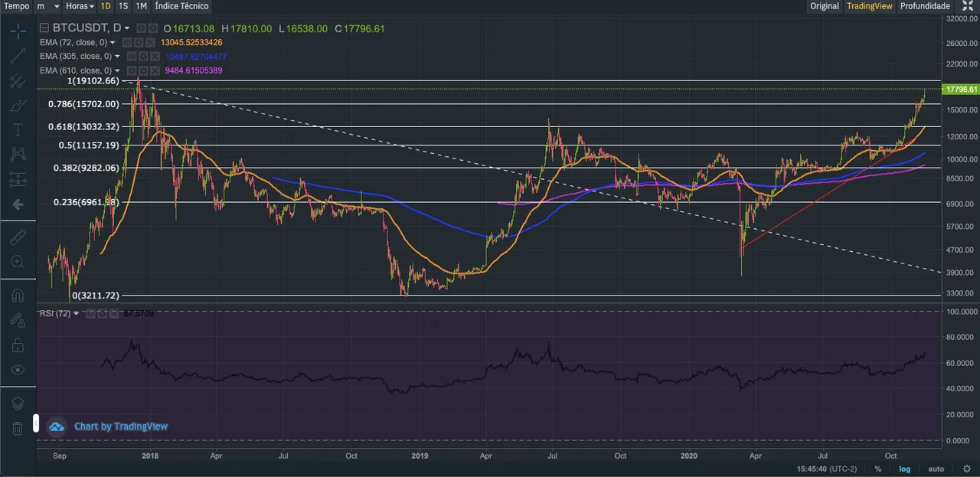Screen dimensions: 980x477
Task: Open the Horas interval dropdown
Action: (x=80, y=6)
